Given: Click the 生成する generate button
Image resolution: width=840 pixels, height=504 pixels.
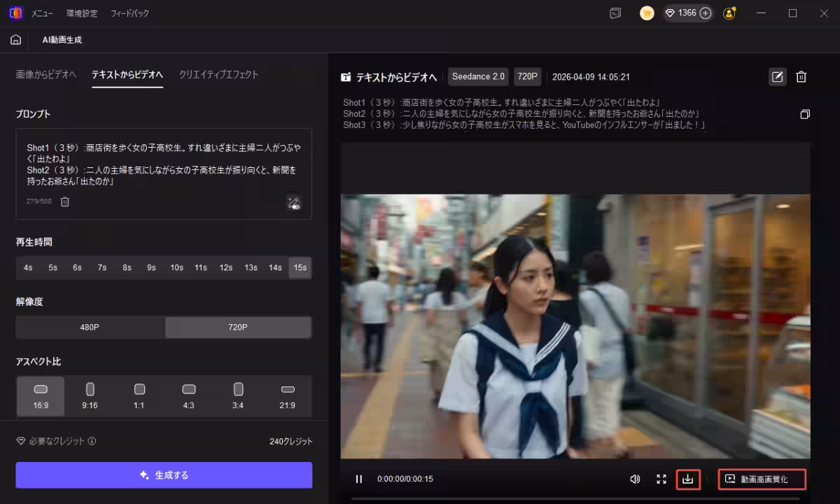Looking at the screenshot, I should [163, 475].
